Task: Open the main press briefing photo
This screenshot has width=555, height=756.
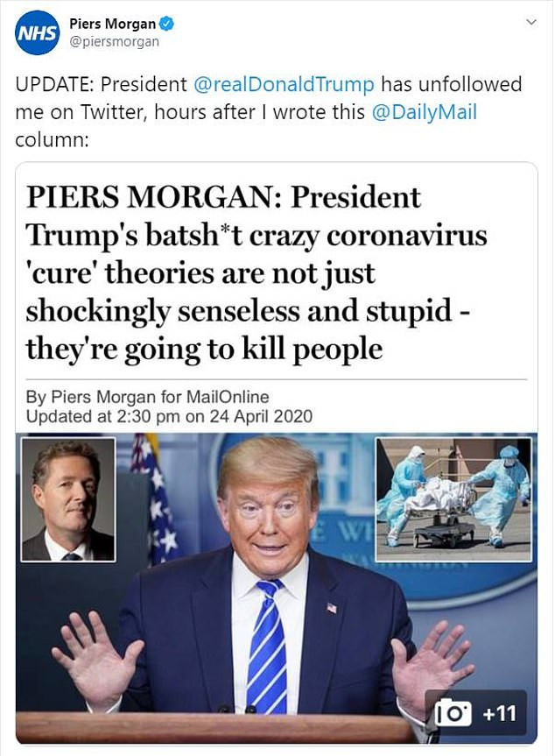Action: pos(277,588)
